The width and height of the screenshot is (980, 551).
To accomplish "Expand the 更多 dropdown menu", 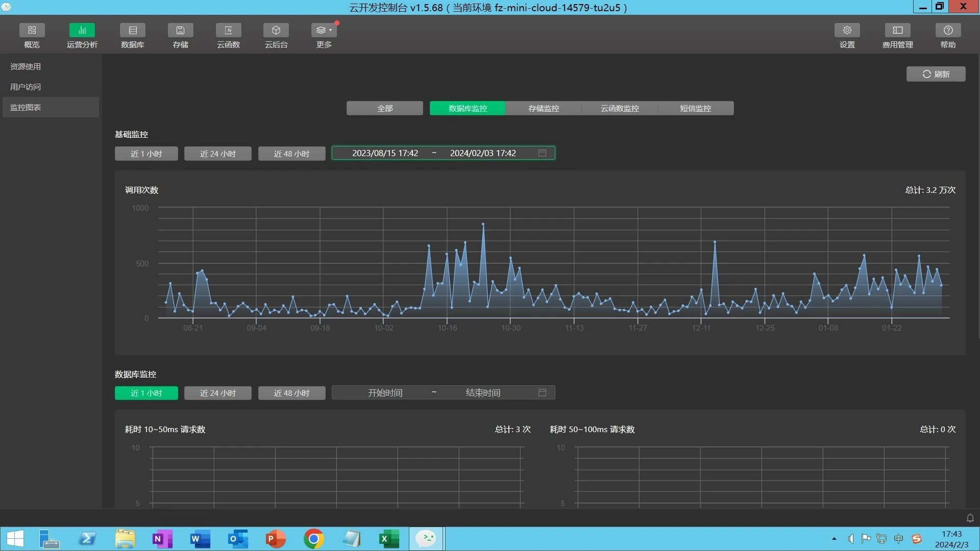I will [324, 31].
